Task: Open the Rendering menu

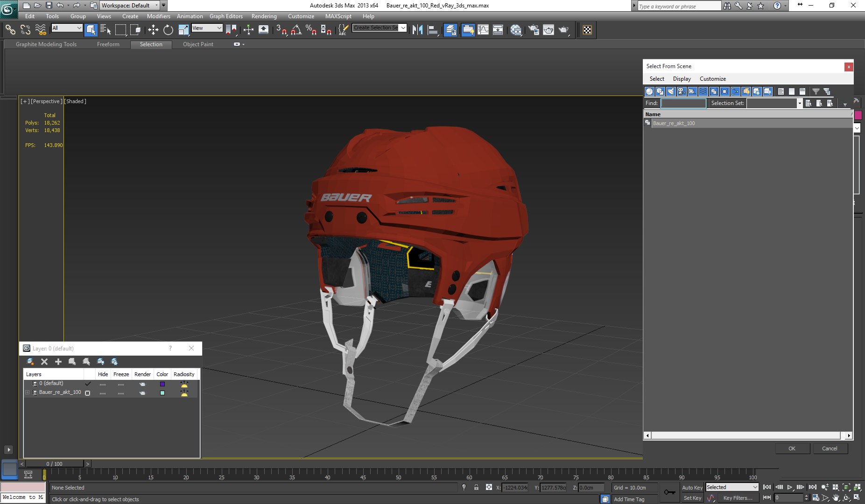Action: point(264,16)
